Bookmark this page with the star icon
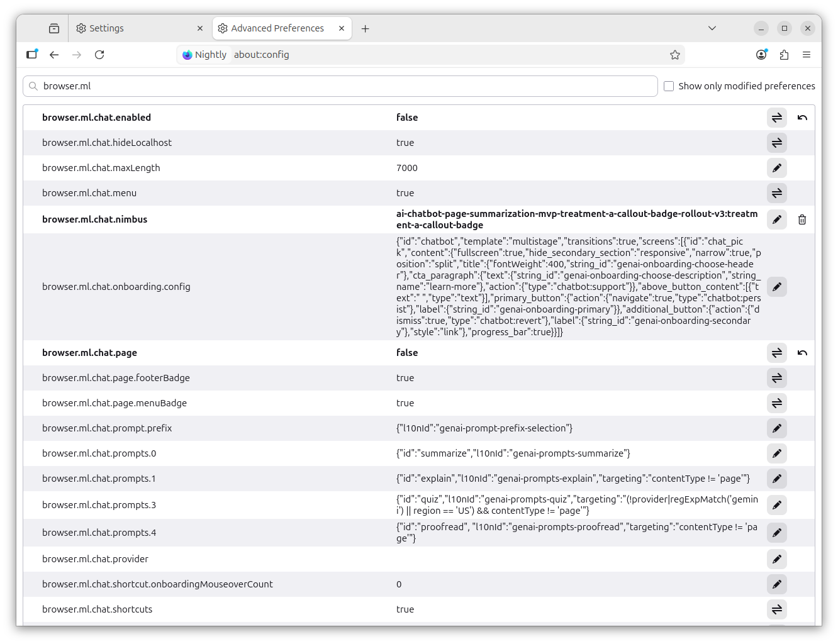The image size is (838, 644). click(x=675, y=55)
